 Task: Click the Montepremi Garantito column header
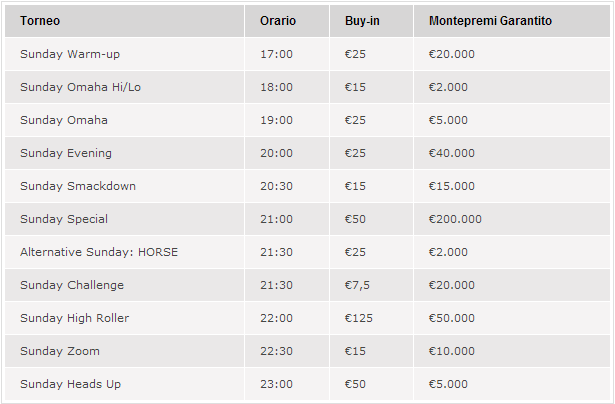(x=490, y=21)
